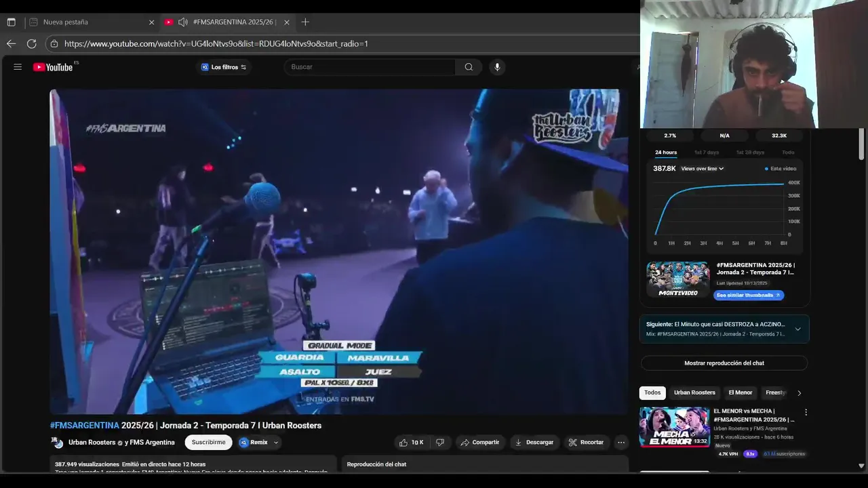
Task: Expand the Remix dropdown arrow
Action: 276,443
